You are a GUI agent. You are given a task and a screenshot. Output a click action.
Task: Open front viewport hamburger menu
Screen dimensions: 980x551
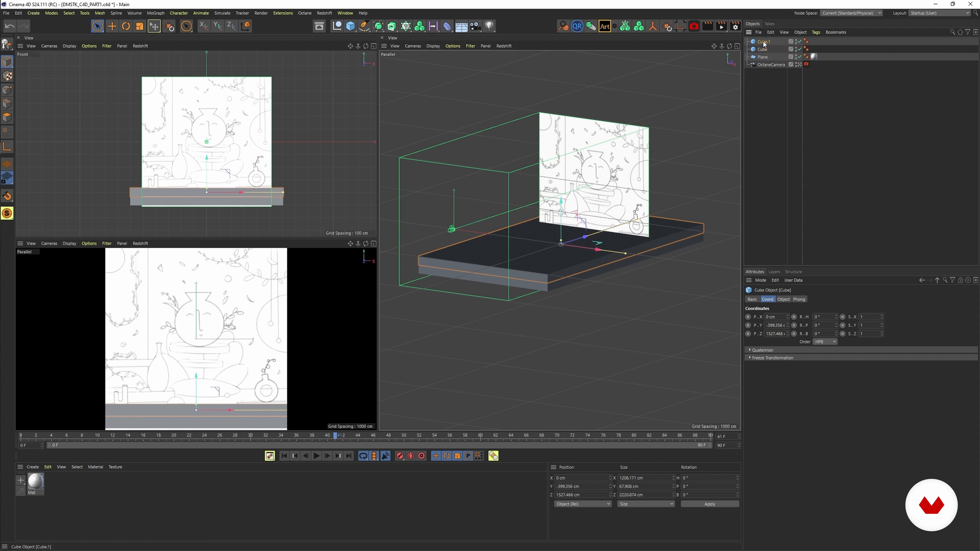[x=20, y=46]
